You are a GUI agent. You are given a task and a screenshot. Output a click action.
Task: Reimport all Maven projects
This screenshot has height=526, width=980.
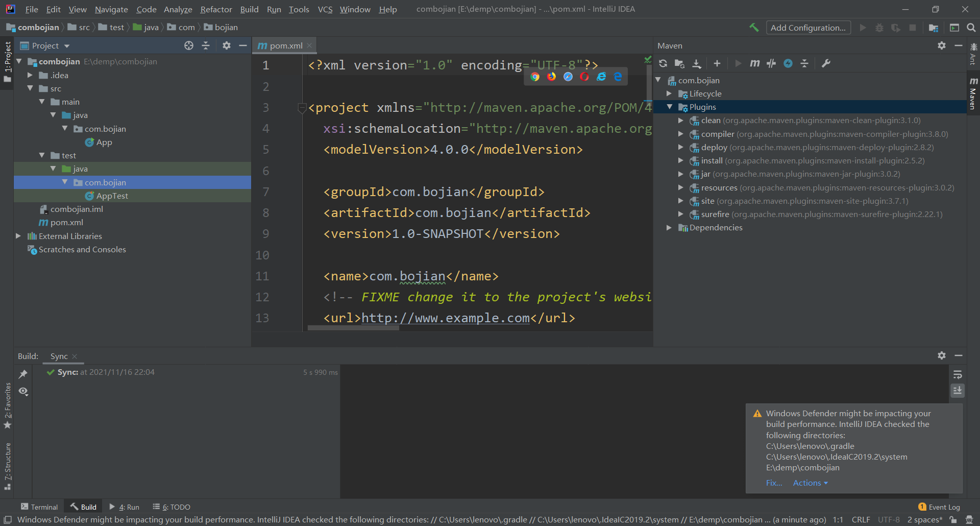[x=663, y=63]
